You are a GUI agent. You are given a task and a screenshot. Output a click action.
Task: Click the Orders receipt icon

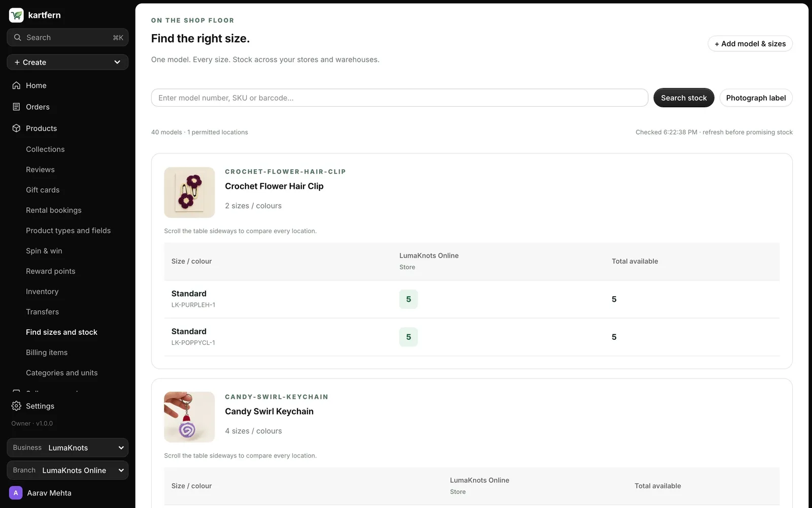pos(16,107)
